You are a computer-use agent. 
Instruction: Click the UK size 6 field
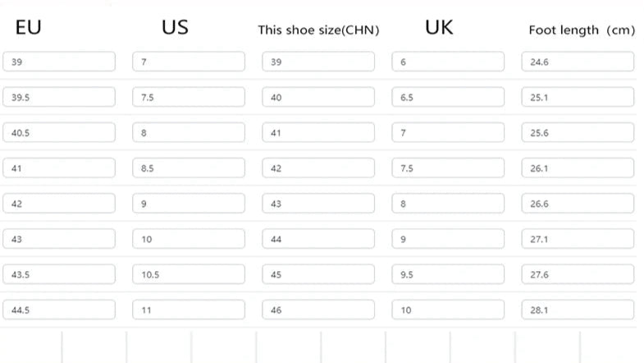pyautogui.click(x=448, y=62)
